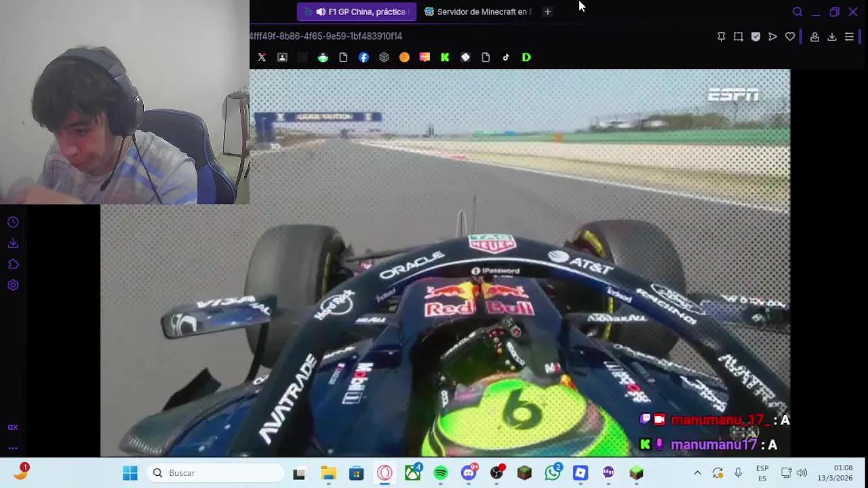The width and height of the screenshot is (868, 488).
Task: Open the brown Minecraft block taskbar icon
Action: click(x=524, y=473)
